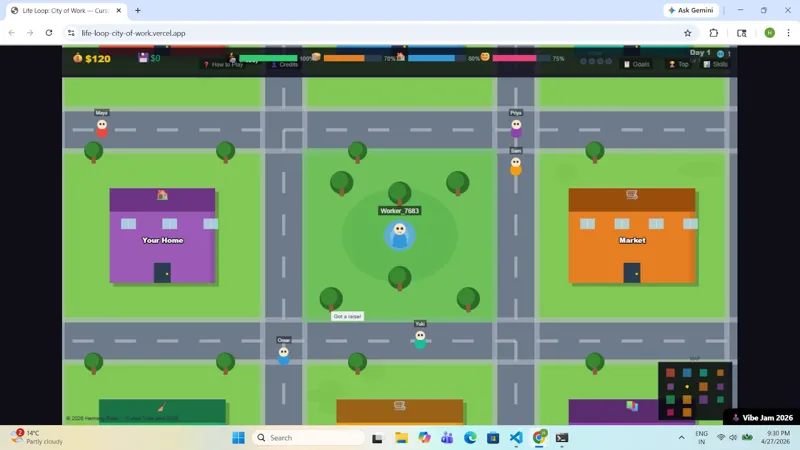The height and width of the screenshot is (450, 800).
Task: Click the NPC named Priya
Action: pos(516,128)
